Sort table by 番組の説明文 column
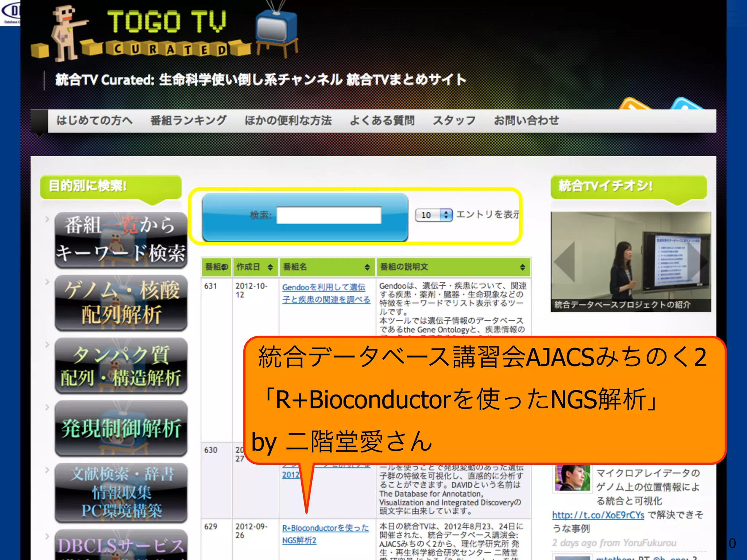The height and width of the screenshot is (560, 747). tap(453, 267)
